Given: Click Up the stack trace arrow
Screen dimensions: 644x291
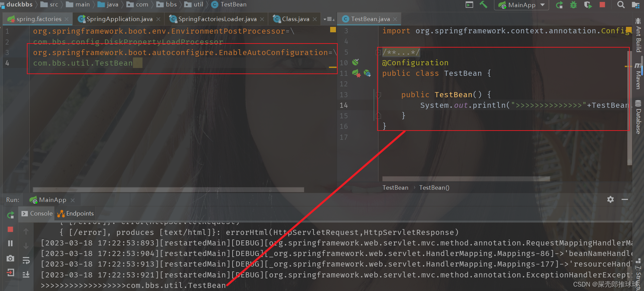Looking at the screenshot, I should click(26, 231).
